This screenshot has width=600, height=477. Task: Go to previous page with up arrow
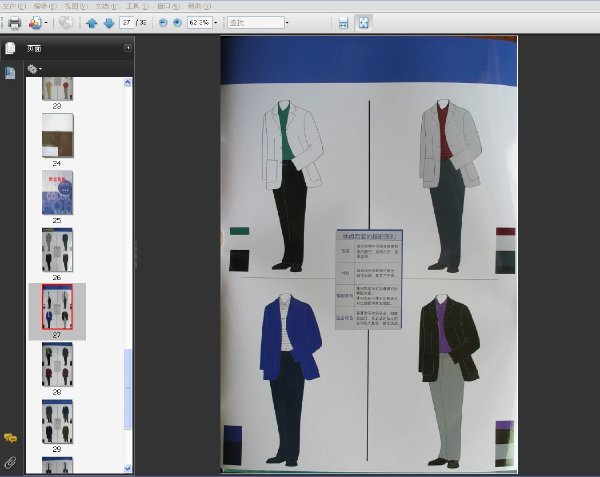[91, 23]
